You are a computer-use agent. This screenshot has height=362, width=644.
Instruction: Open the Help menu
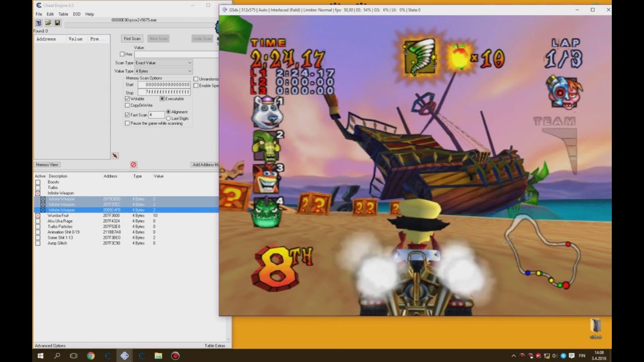pos(90,14)
